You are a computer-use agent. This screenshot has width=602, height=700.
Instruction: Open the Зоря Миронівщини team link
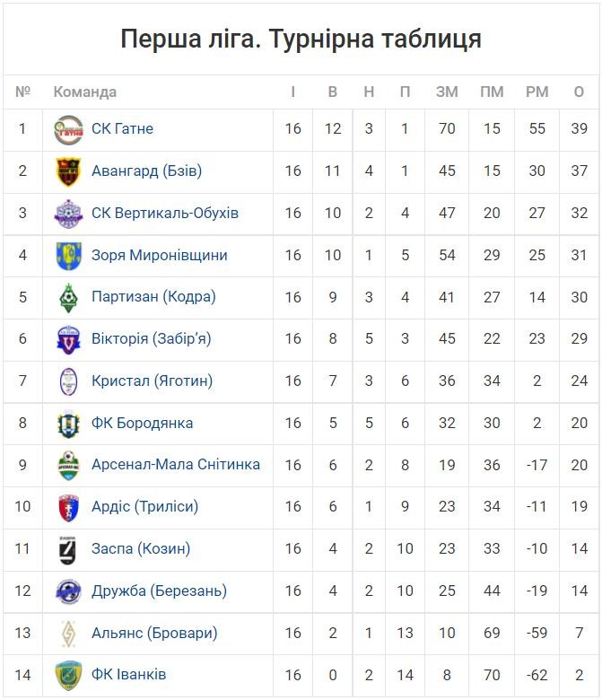(x=160, y=256)
